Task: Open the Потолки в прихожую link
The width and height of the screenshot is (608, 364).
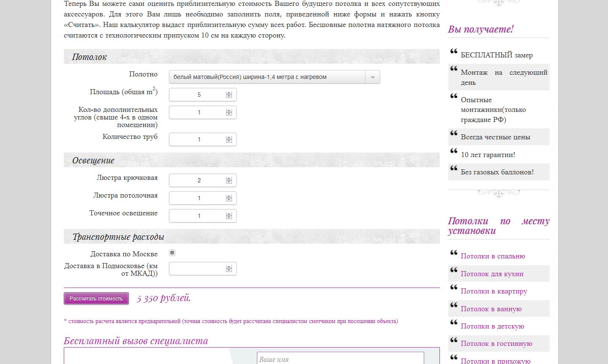Action: (x=495, y=361)
